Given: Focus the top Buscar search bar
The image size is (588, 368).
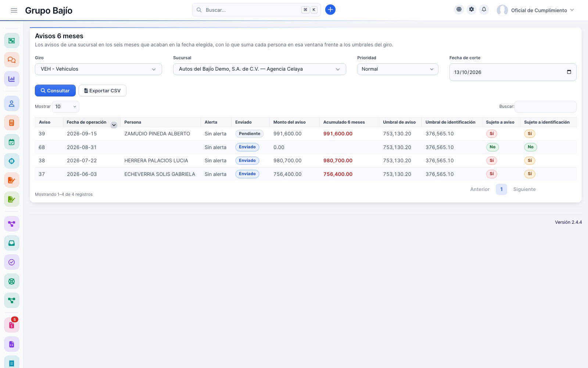Looking at the screenshot, I should click(257, 10).
